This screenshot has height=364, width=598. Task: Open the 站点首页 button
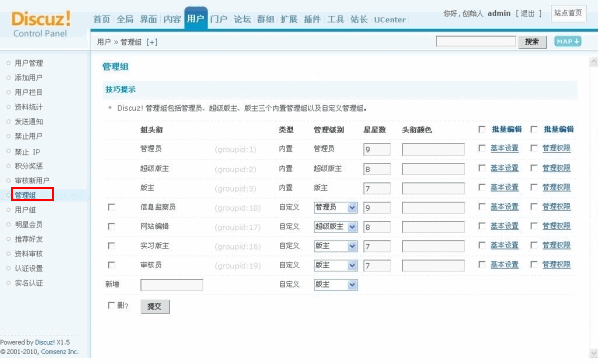click(x=568, y=13)
